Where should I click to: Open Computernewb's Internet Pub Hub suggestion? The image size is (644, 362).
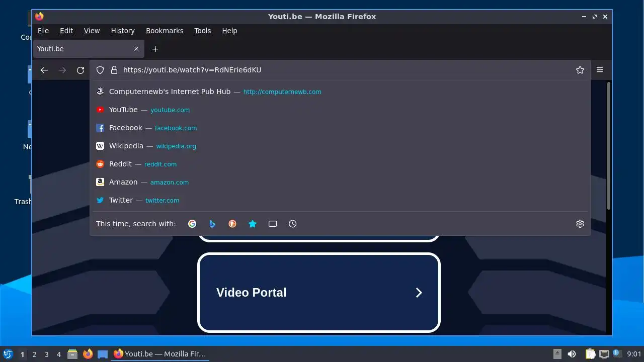pyautogui.click(x=340, y=92)
